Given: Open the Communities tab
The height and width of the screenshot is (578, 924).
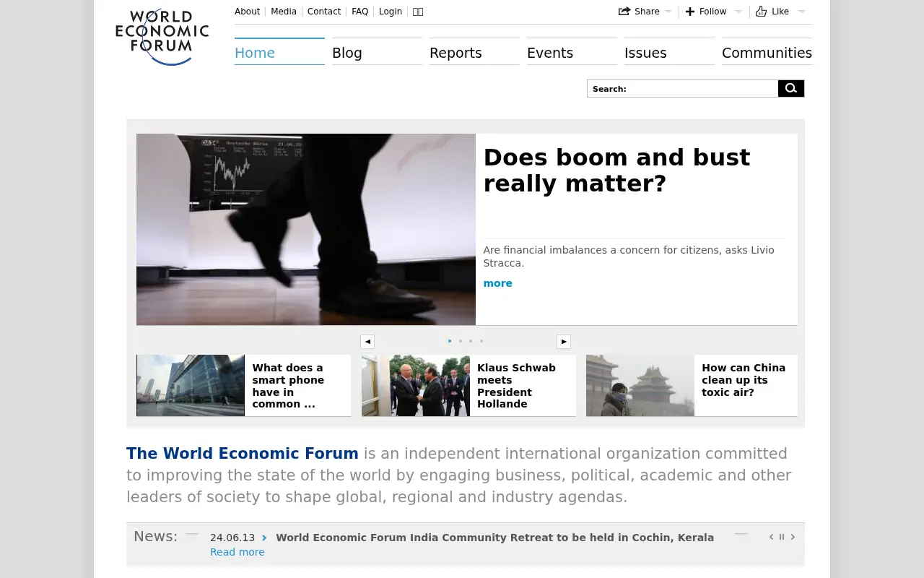Looking at the screenshot, I should tap(767, 52).
